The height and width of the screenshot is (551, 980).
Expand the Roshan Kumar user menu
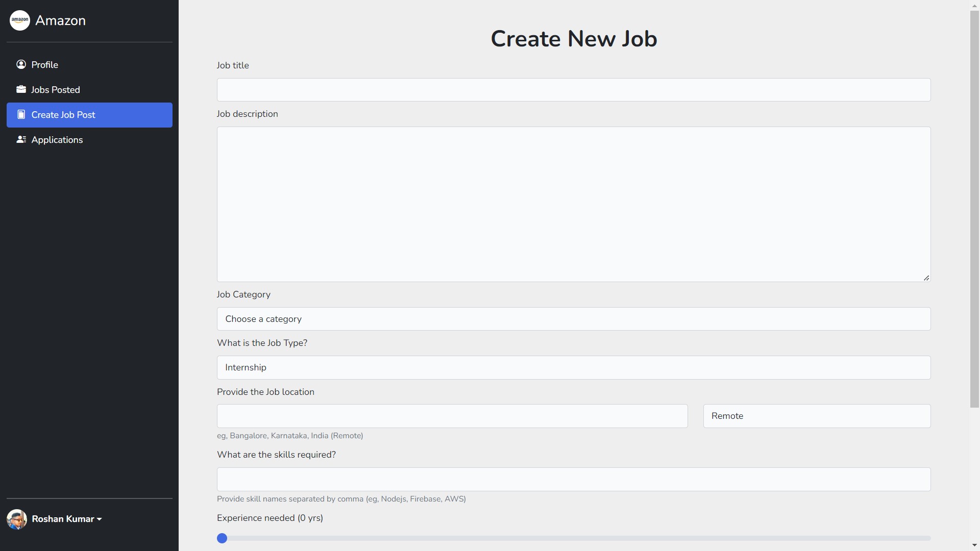point(67,519)
